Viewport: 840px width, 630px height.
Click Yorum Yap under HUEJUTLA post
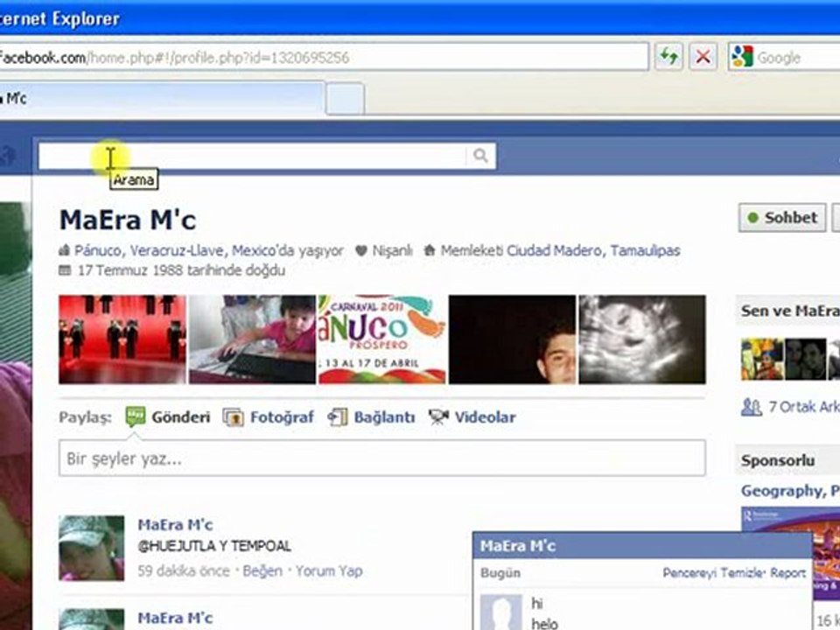tap(329, 571)
